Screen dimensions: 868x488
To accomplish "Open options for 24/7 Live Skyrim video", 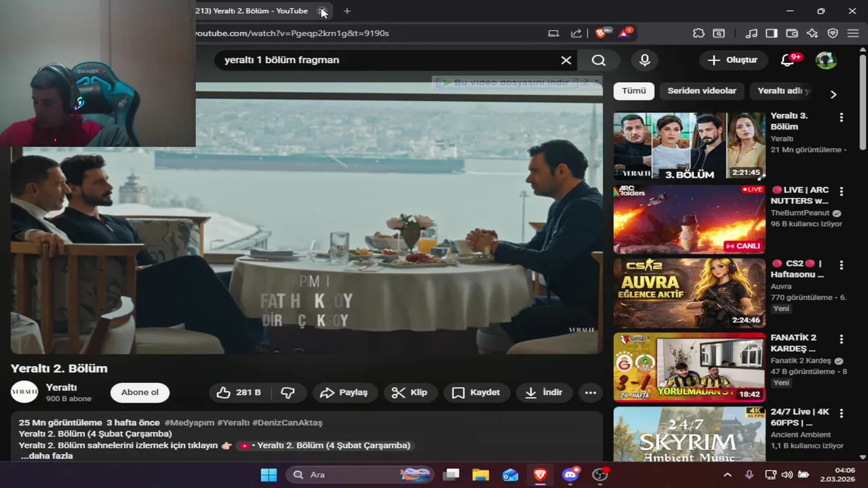I will click(841, 412).
